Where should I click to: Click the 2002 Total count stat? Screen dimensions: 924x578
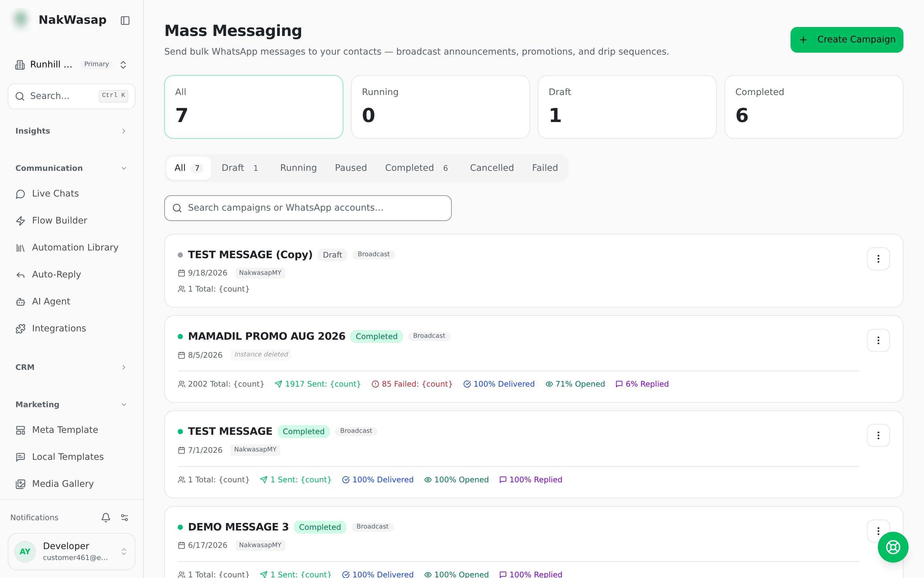tap(221, 384)
